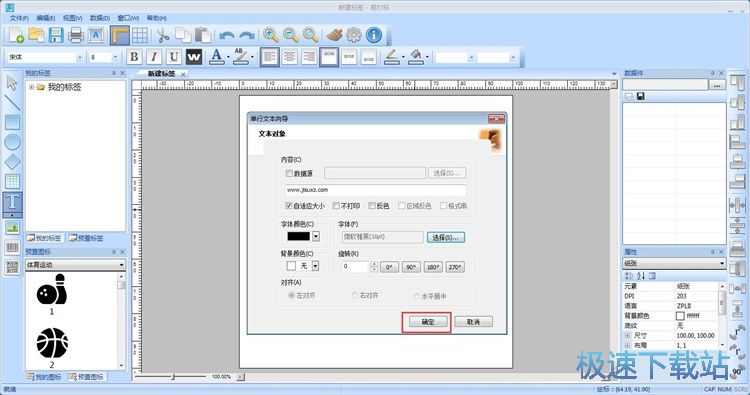Redo the action via the right arrow icon
The image size is (750, 395).
coord(247,35)
